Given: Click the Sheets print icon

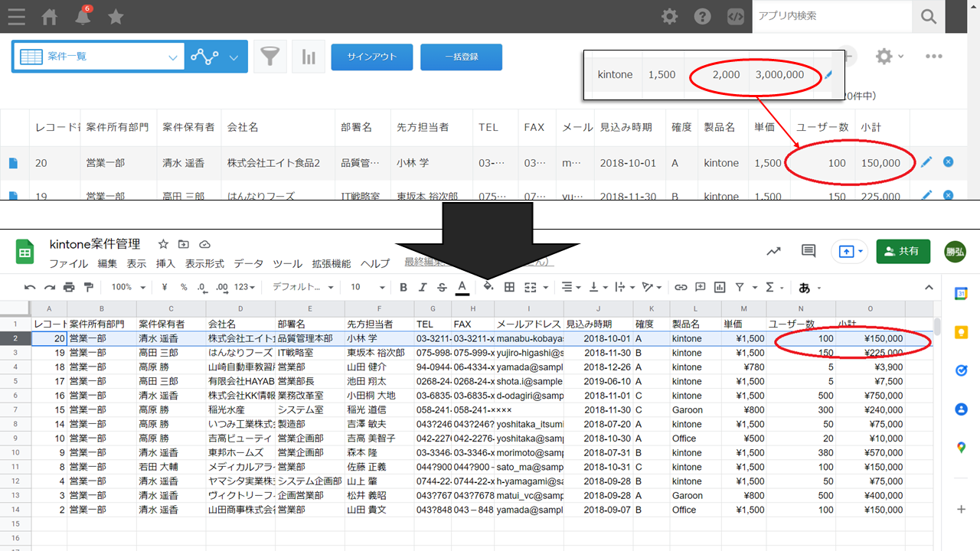Looking at the screenshot, I should [69, 287].
